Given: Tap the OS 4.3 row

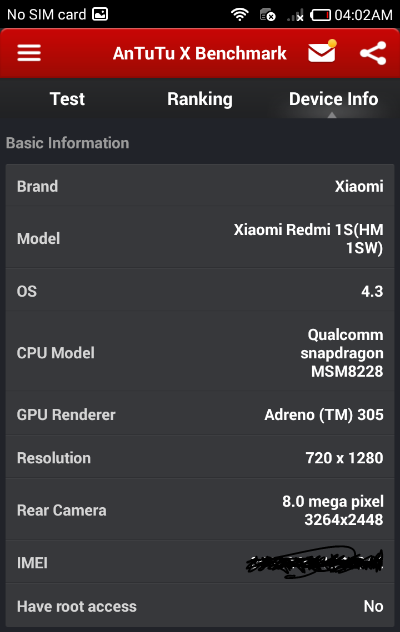Looking at the screenshot, I should coord(200,291).
